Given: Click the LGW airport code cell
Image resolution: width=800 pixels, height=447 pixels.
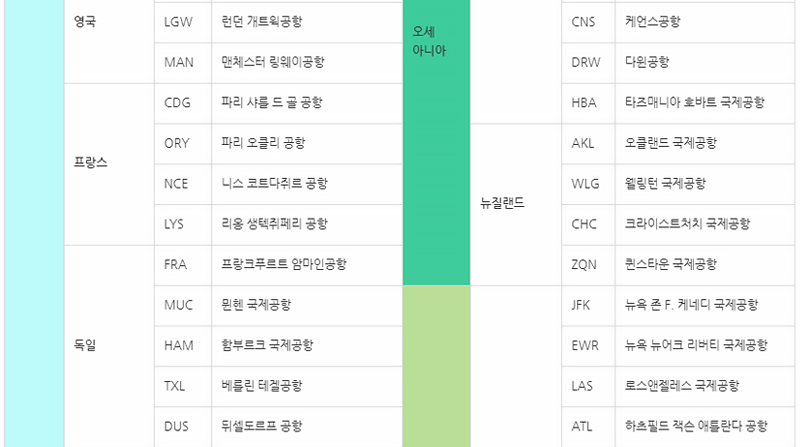Looking at the screenshot, I should tap(183, 22).
